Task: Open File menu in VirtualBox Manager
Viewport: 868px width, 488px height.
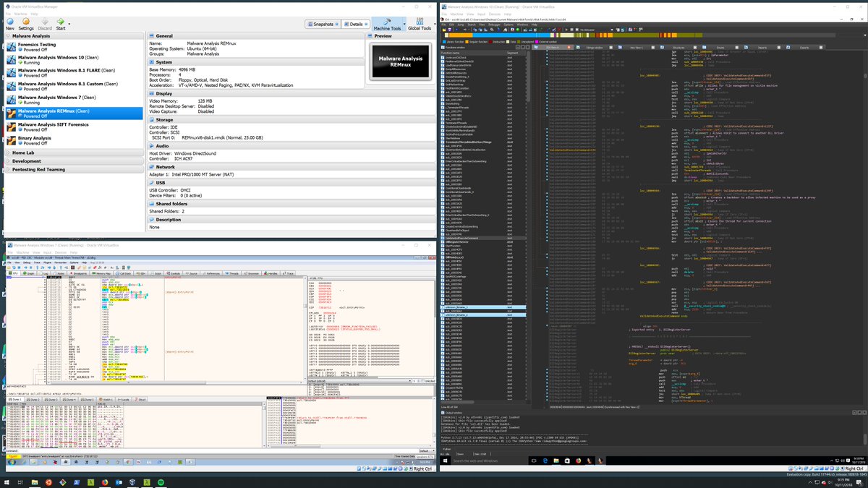Action: (x=7, y=12)
